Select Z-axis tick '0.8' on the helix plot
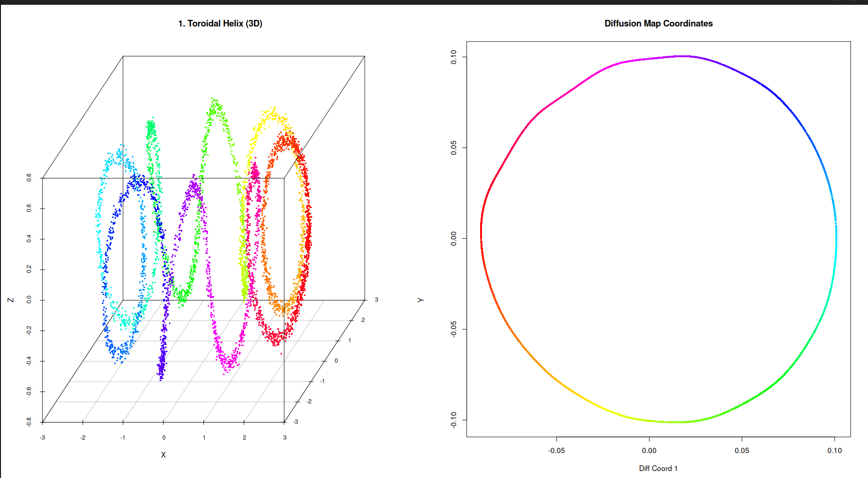 click(x=29, y=178)
